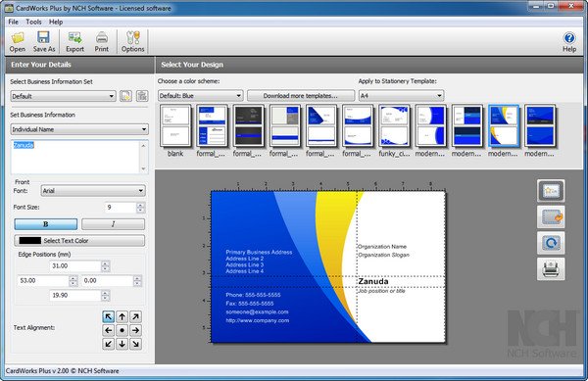The height and width of the screenshot is (381, 588).
Task: Select the top-right text alignment arrow
Action: pos(136,317)
